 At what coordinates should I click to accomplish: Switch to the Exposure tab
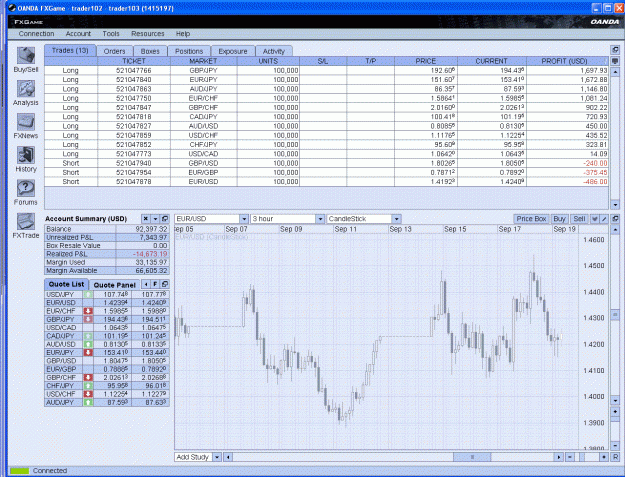click(233, 51)
